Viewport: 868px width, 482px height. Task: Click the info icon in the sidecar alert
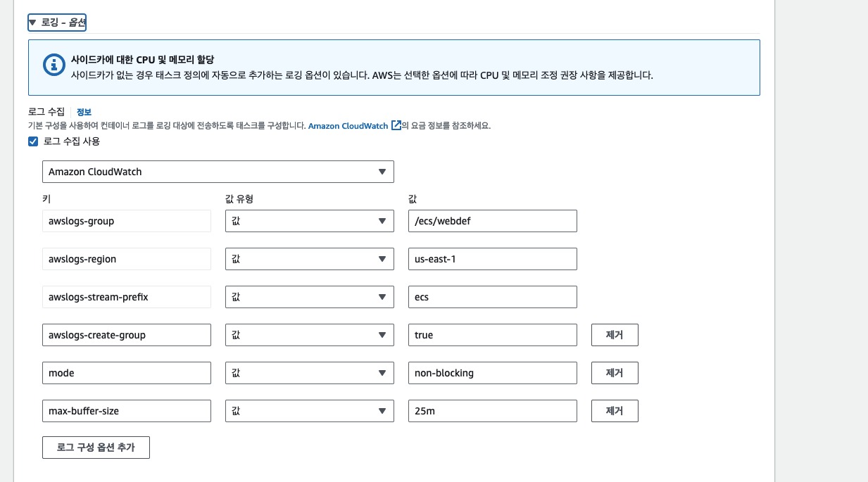54,66
